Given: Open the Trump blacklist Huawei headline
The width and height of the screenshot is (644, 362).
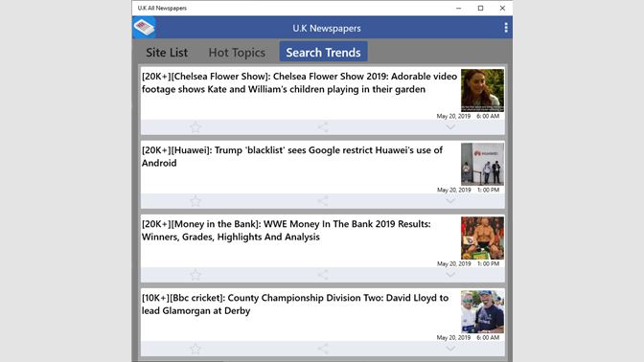Looking at the screenshot, I should pyautogui.click(x=292, y=156).
